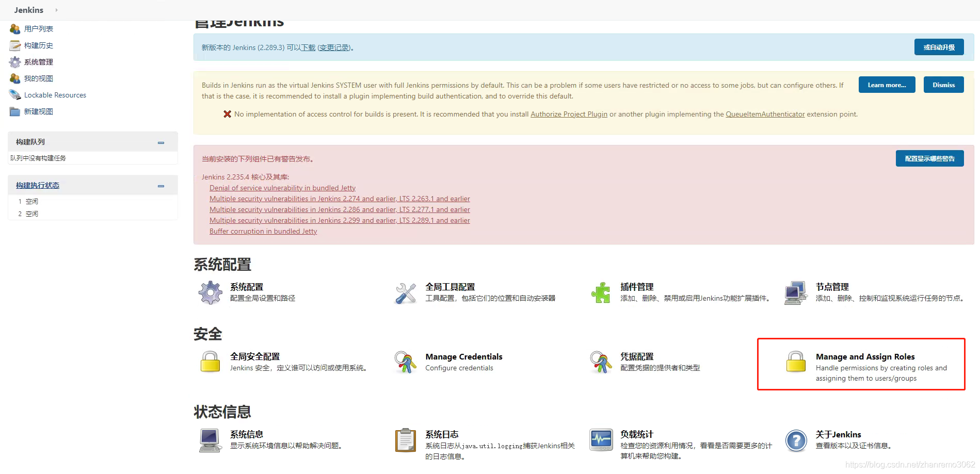The width and height of the screenshot is (980, 474).
Task: Click the Jenkins breadcrumb home link
Action: [29, 10]
